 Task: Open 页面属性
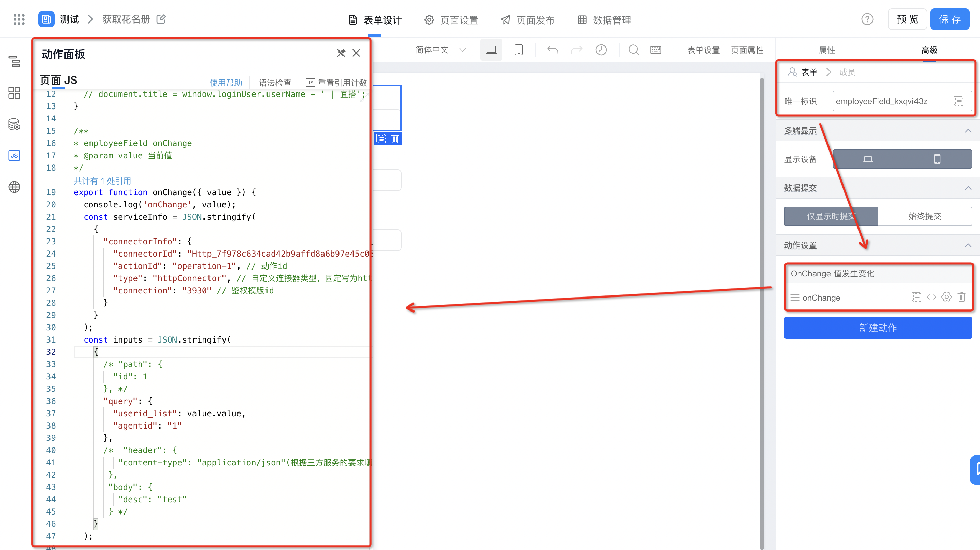pos(747,50)
